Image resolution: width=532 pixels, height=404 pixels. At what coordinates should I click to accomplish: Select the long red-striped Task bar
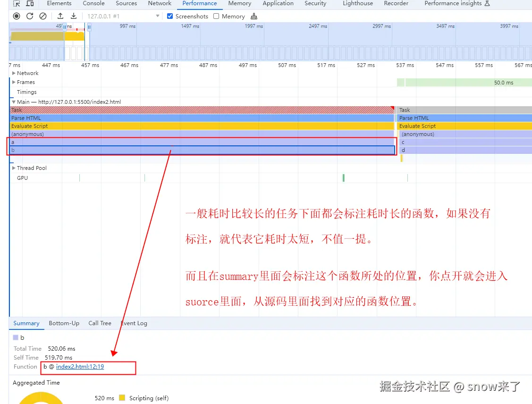(202, 110)
